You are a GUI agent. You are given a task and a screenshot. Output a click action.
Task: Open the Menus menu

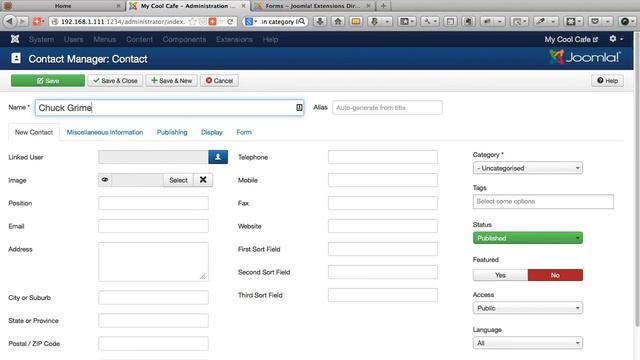tap(104, 39)
